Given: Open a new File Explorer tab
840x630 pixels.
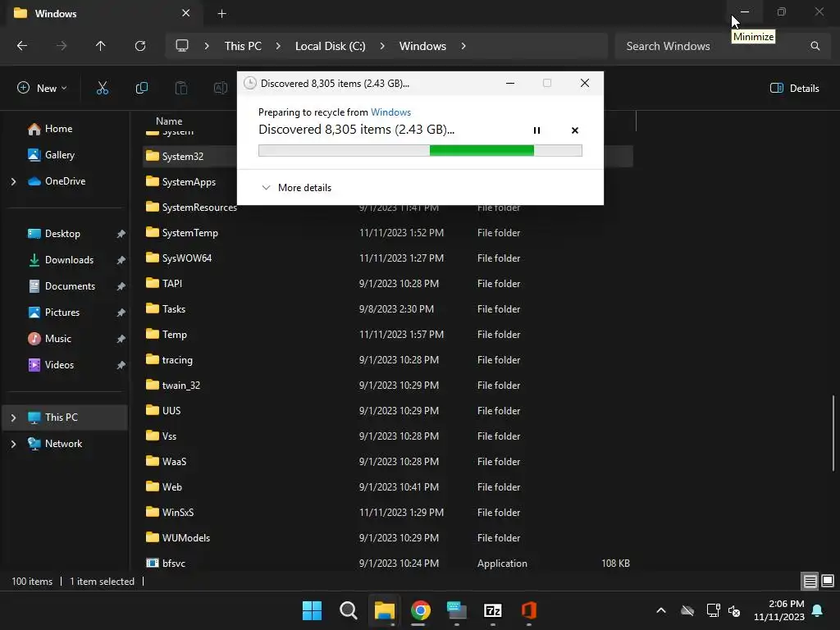Looking at the screenshot, I should 221,14.
